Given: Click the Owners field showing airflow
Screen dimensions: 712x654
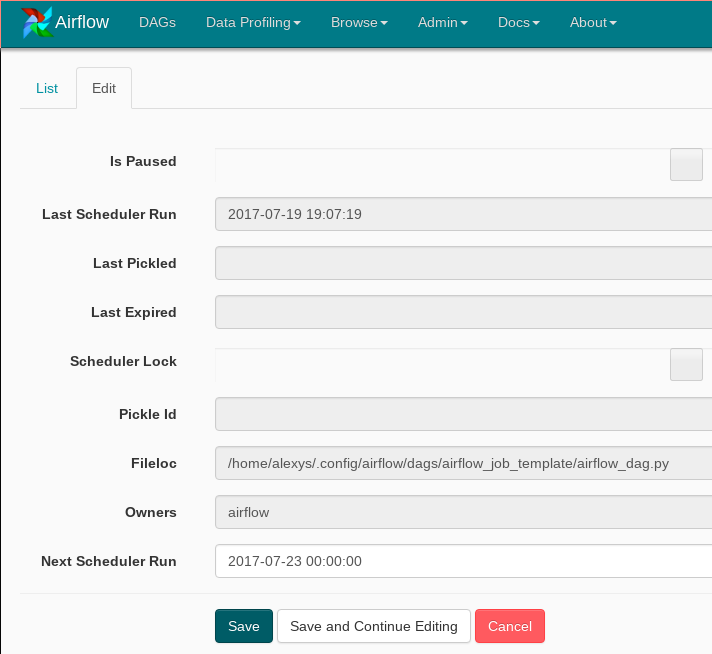Looking at the screenshot, I should (464, 512).
